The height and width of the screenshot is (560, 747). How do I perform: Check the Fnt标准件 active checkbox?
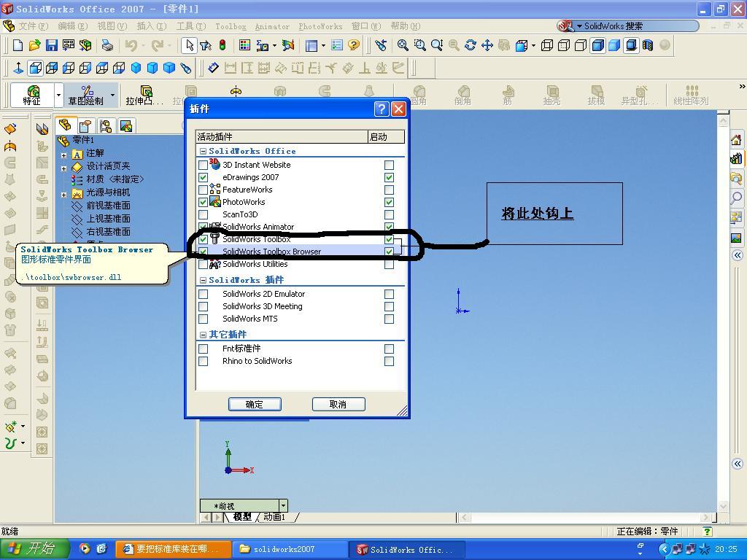[x=203, y=349]
